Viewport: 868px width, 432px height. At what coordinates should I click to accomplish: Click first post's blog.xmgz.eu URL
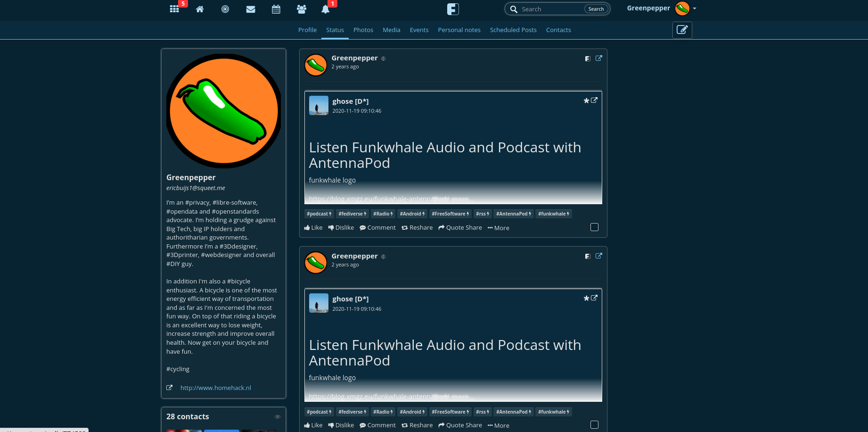pos(378,199)
